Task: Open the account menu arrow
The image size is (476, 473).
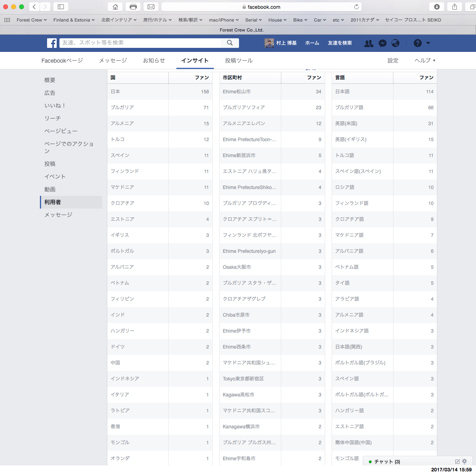Action: coord(428,43)
